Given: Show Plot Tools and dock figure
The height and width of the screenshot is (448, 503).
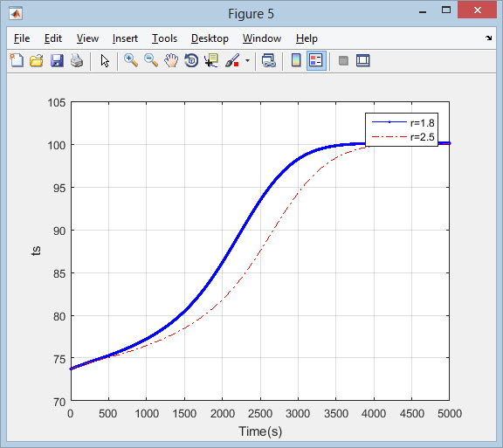Looking at the screenshot, I should 362,60.
